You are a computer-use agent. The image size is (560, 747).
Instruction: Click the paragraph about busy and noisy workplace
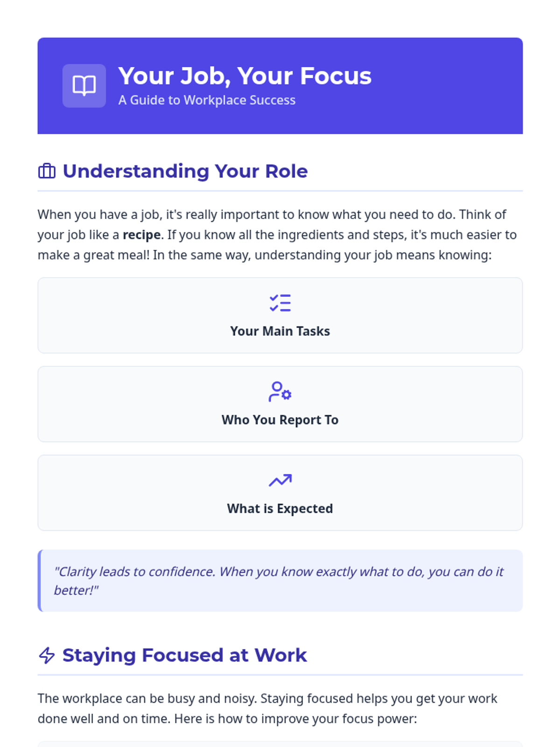pyautogui.click(x=267, y=708)
